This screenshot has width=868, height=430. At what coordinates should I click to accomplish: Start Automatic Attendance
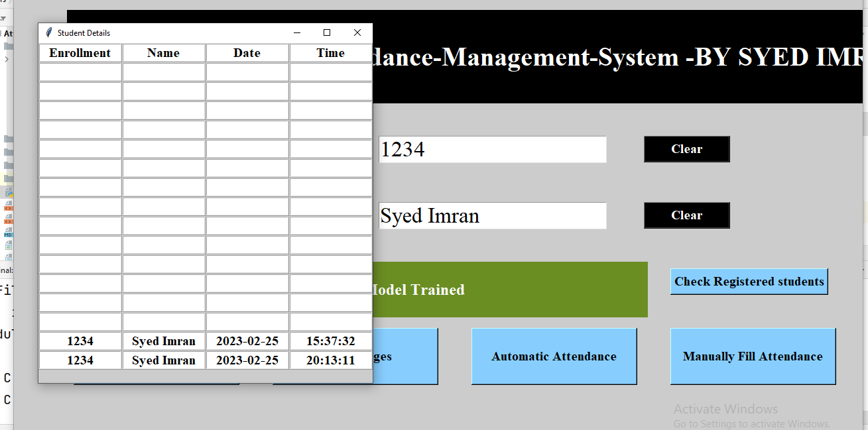pyautogui.click(x=554, y=356)
